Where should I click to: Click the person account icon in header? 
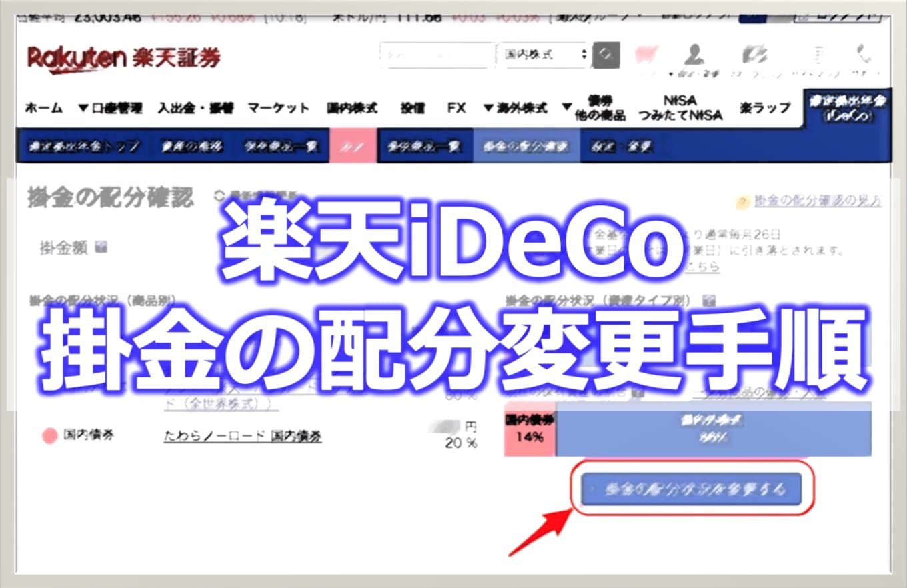[x=695, y=54]
